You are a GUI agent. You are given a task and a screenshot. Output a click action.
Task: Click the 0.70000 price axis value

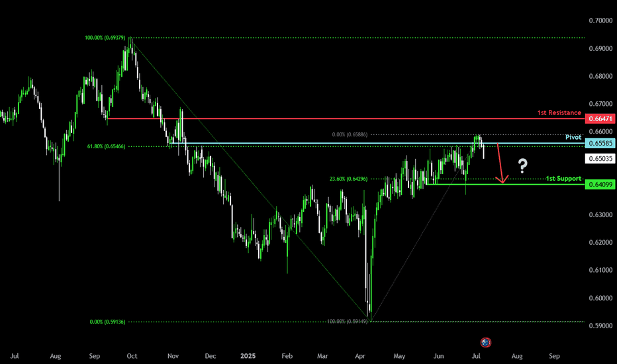pos(600,21)
